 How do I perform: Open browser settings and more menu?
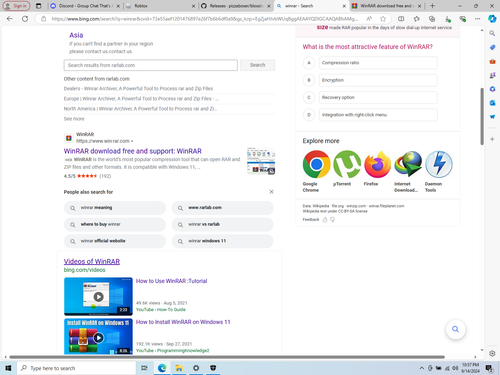tap(478, 19)
